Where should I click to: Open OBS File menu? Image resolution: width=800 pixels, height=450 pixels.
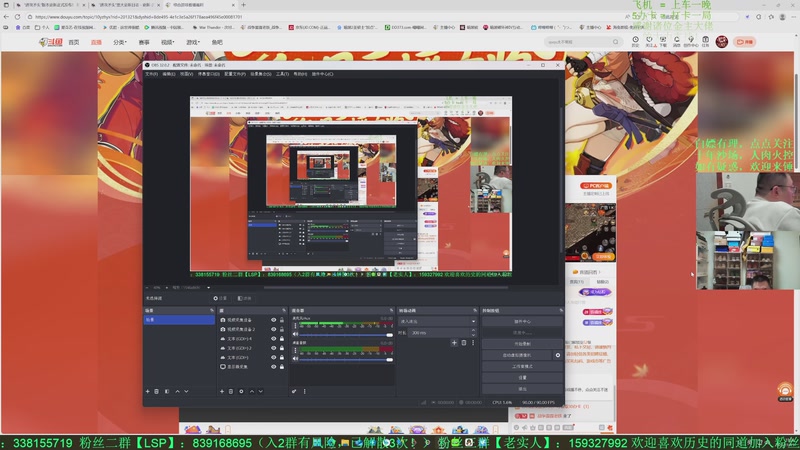[x=152, y=74]
